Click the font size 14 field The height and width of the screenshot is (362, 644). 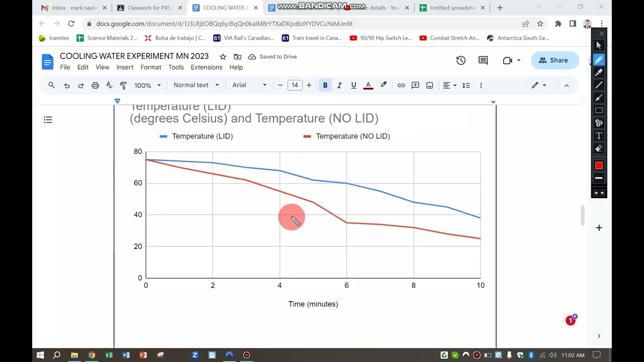(295, 85)
